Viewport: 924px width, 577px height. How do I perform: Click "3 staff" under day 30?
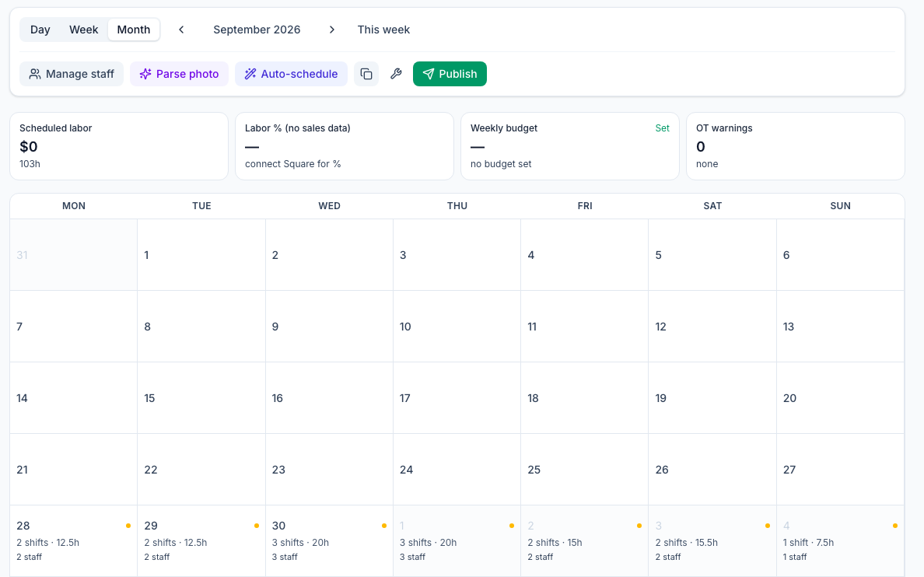285,557
